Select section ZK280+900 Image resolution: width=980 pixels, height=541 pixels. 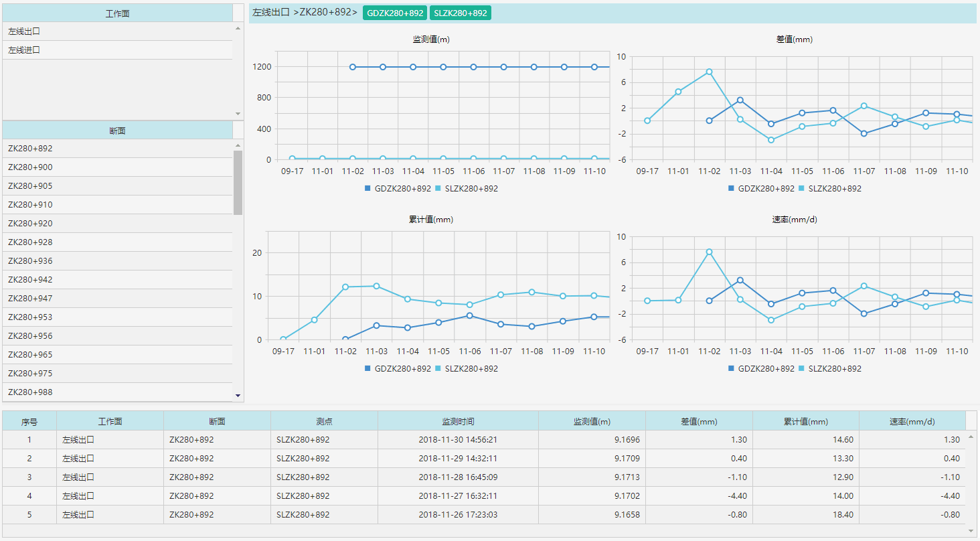117,167
